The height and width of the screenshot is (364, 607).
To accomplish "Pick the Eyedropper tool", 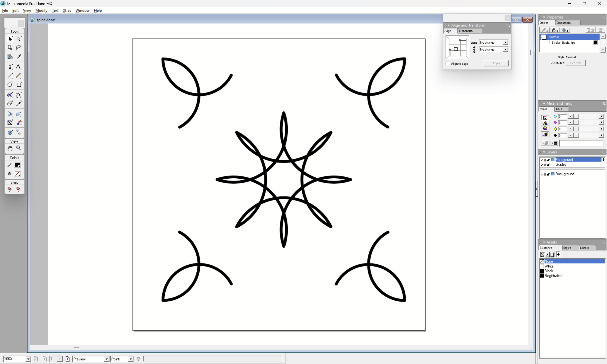I will [19, 57].
